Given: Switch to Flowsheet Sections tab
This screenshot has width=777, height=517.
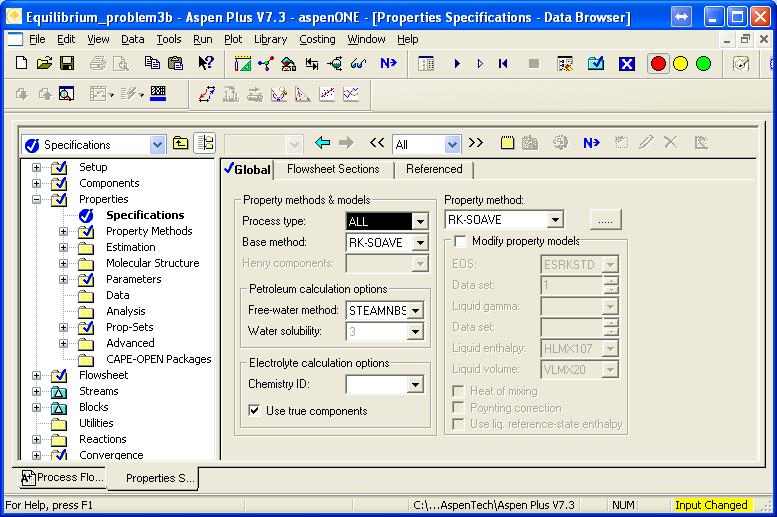Looking at the screenshot, I should point(333,169).
